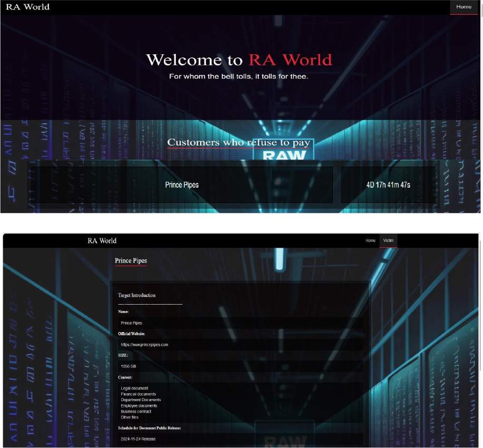Click the 'Content:' label
Image resolution: width=483 pixels, height=448 pixels.
(x=125, y=377)
